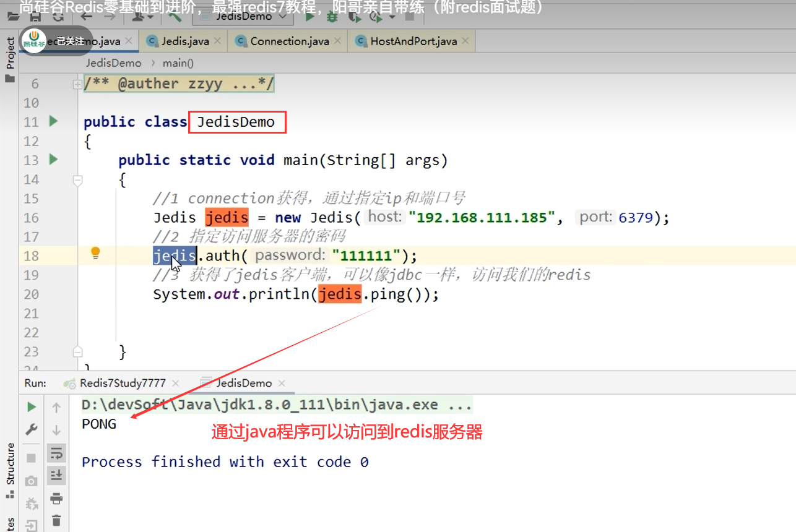Click the attach debugger bug icon in the Run panel
The height and width of the screenshot is (532, 796).
tap(31, 503)
